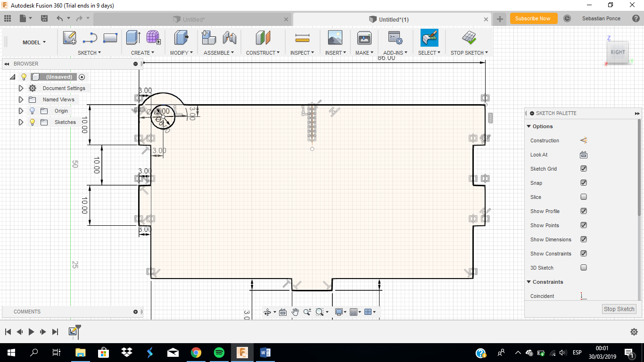This screenshot has width=644, height=362.
Task: Toggle the Show Points checkbox
Action: tap(584, 225)
